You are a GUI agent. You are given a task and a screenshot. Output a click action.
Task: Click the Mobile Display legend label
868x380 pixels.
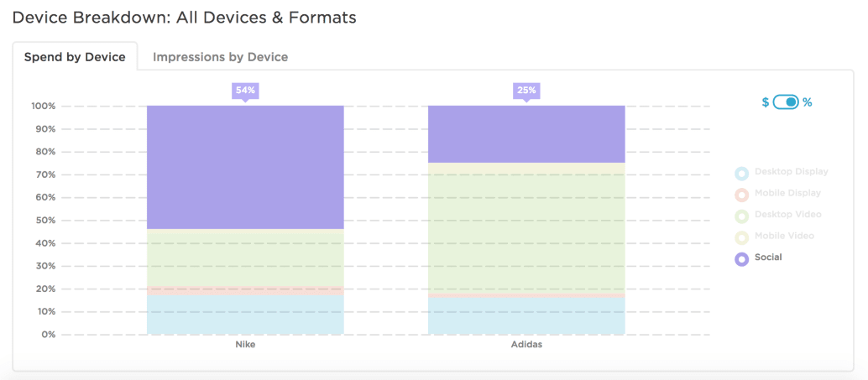point(787,193)
